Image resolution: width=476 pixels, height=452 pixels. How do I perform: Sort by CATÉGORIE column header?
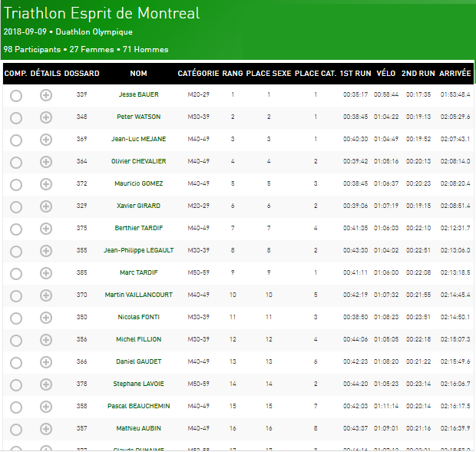coord(198,74)
